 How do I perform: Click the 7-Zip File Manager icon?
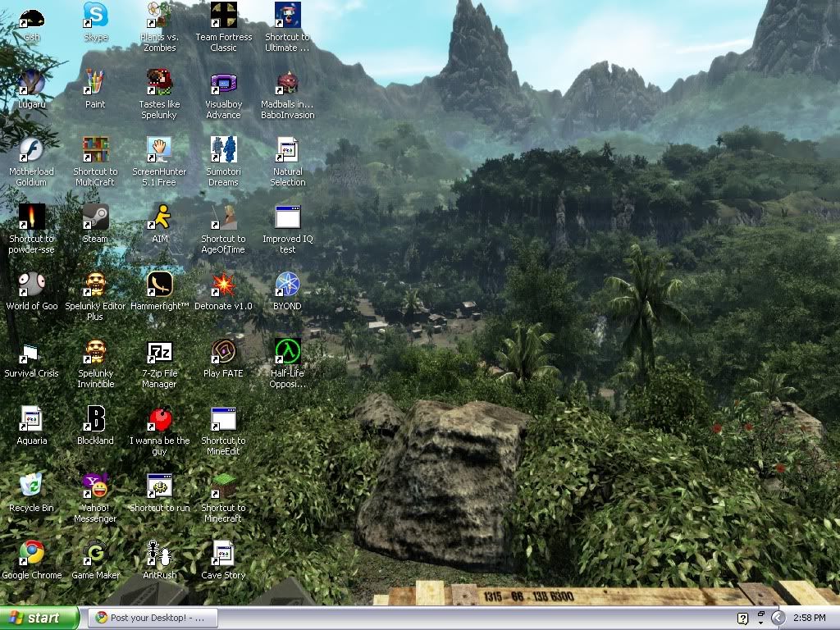click(x=160, y=352)
